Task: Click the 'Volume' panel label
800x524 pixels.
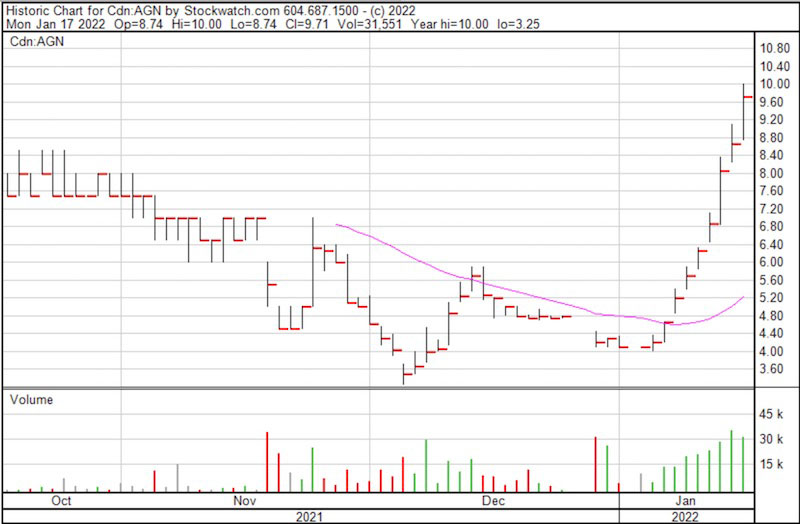Action: click(x=31, y=400)
